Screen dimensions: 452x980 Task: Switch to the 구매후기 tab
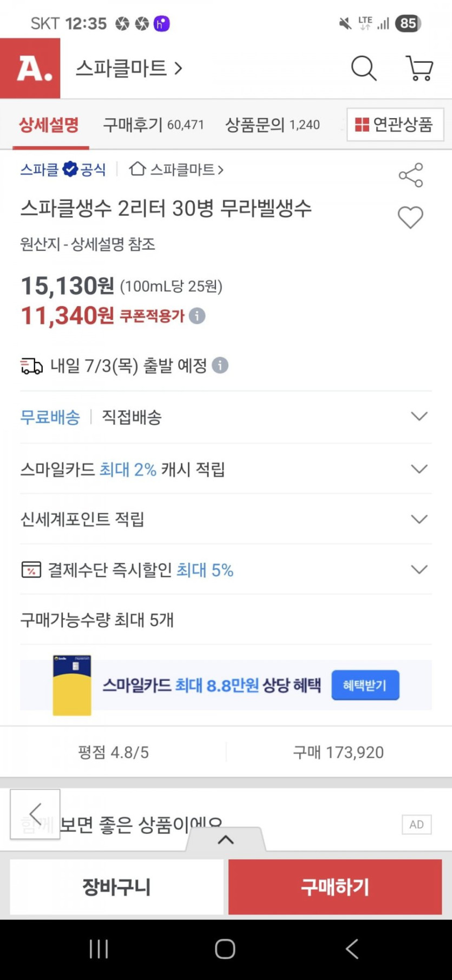pos(153,125)
